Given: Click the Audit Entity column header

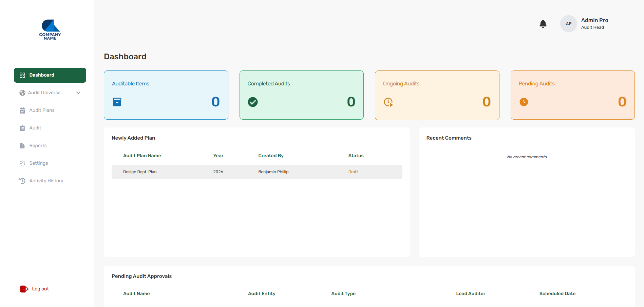Looking at the screenshot, I should [262, 294].
